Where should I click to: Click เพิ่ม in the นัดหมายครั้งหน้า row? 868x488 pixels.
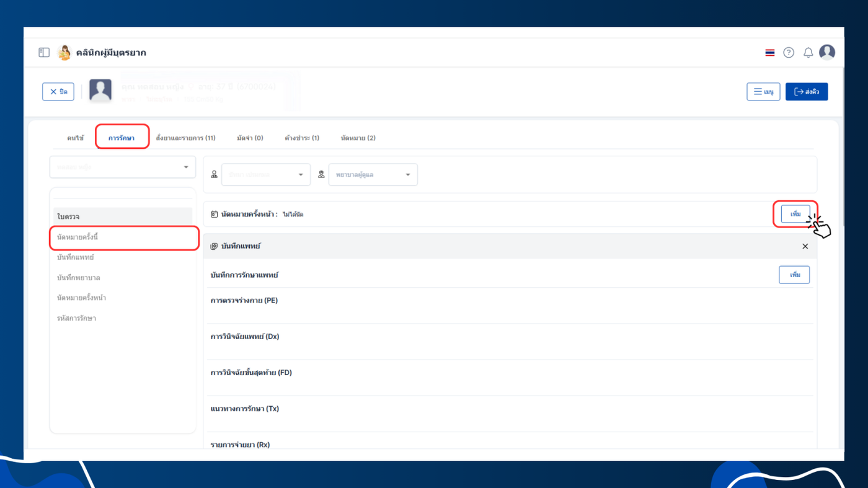click(x=795, y=214)
